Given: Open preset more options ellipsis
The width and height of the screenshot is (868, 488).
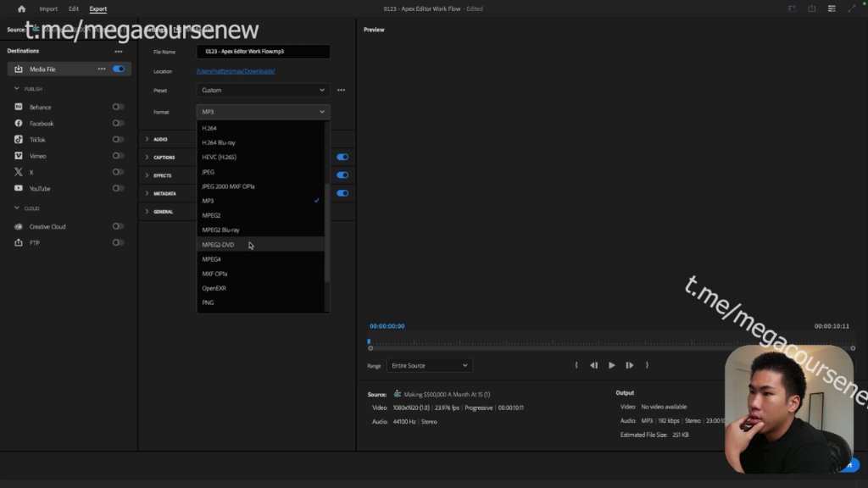Looking at the screenshot, I should pos(341,90).
